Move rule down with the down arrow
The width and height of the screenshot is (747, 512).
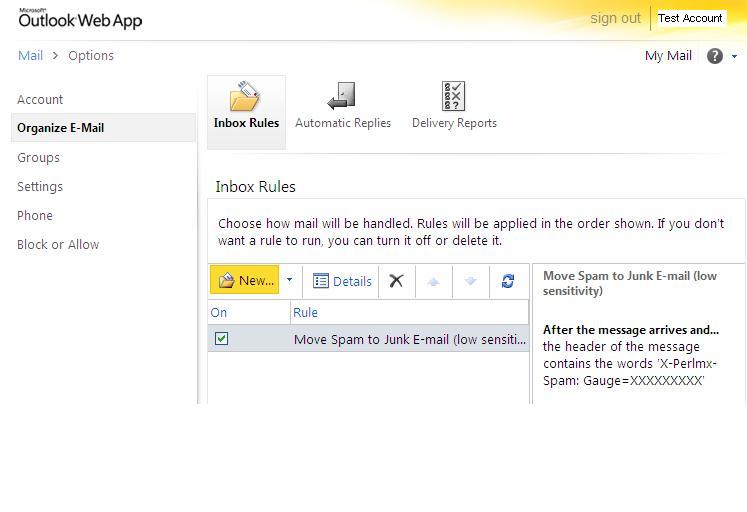click(x=470, y=281)
